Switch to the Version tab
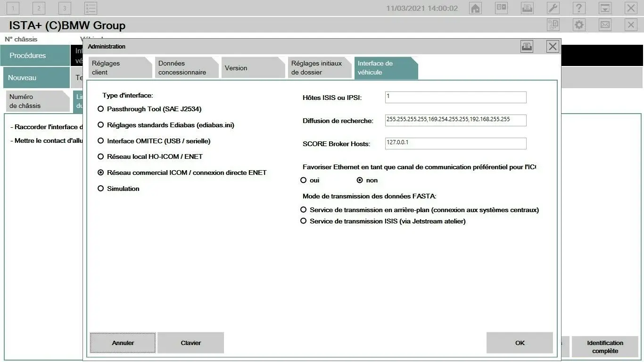The width and height of the screenshot is (644, 362). point(254,68)
